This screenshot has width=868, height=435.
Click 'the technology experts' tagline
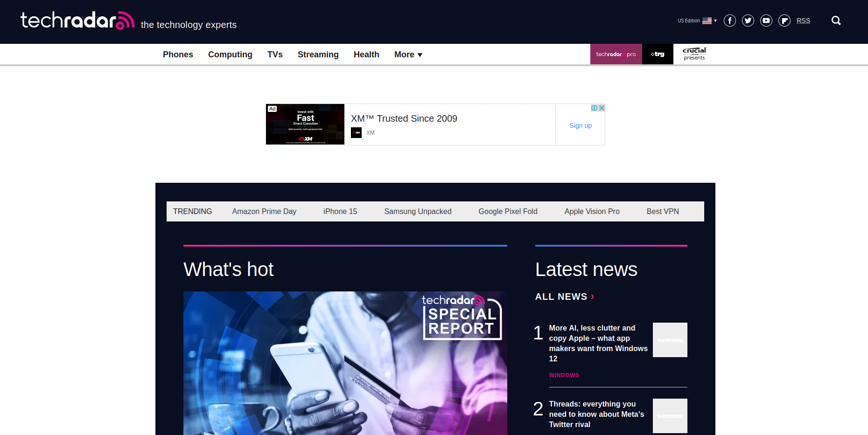click(x=189, y=25)
